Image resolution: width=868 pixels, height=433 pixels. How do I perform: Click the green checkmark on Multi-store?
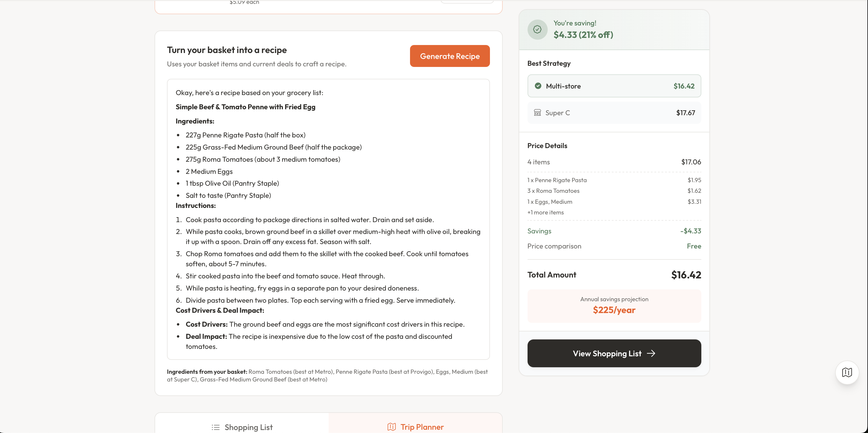(x=538, y=86)
